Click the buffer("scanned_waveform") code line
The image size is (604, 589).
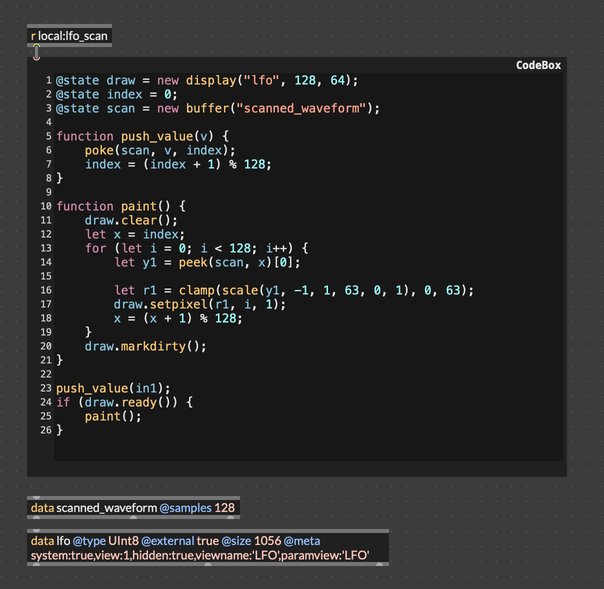click(x=218, y=108)
